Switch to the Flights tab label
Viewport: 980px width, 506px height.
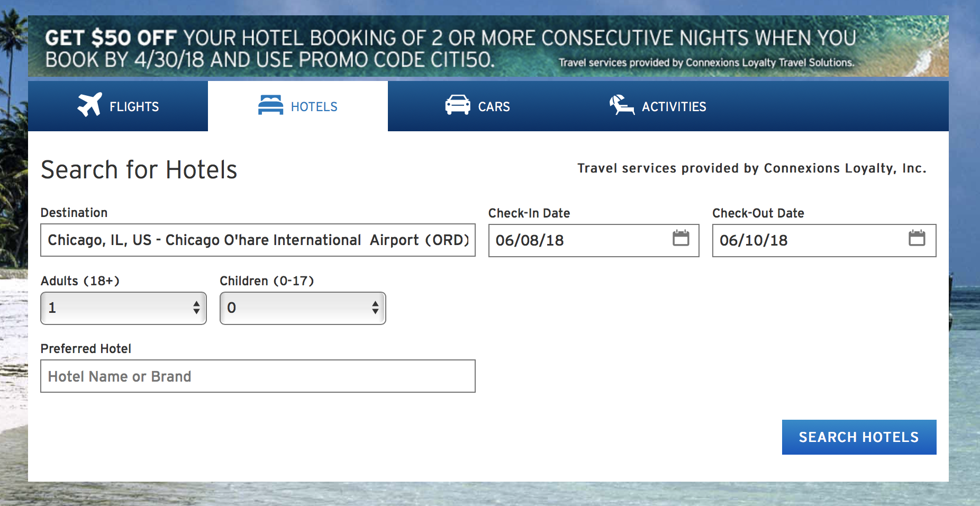coord(134,107)
